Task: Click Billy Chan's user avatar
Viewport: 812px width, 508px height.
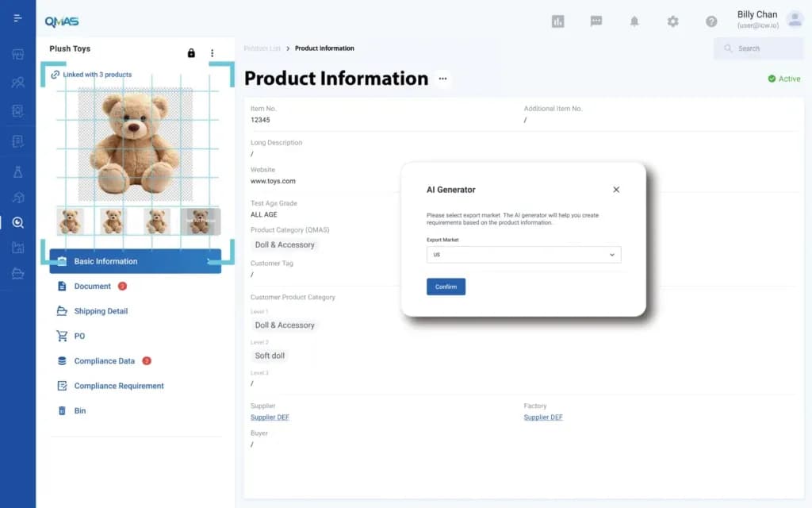Action: 795,19
